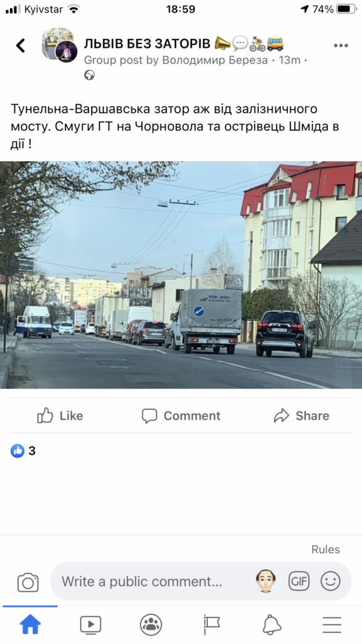Open the GIF picker
The height and width of the screenshot is (644, 362).
click(299, 581)
